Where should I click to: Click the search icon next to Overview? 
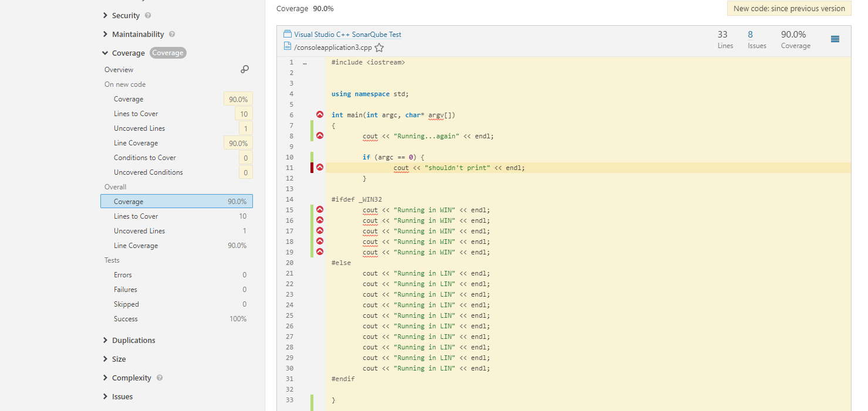[x=245, y=69]
